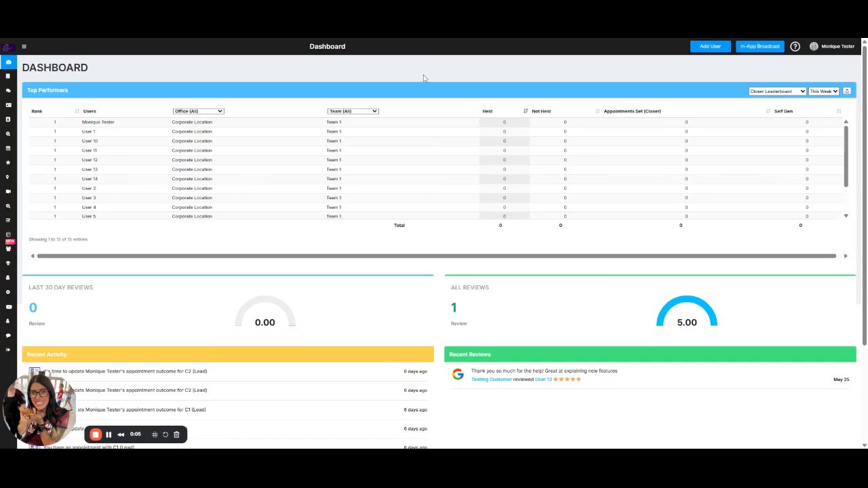Image resolution: width=868 pixels, height=488 pixels.
Task: Export the Top Performers leaderboard
Action: point(847,91)
